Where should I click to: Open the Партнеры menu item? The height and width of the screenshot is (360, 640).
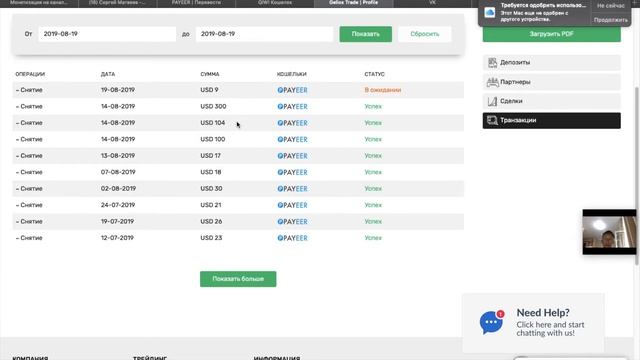pos(551,82)
